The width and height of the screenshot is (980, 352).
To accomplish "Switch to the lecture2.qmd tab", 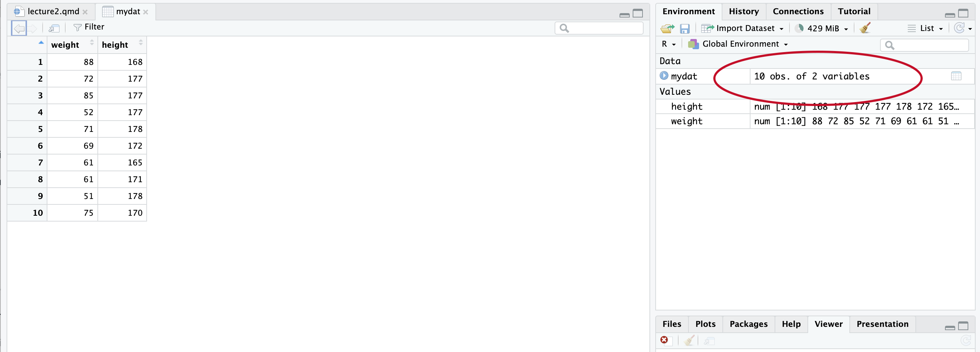I will [53, 11].
